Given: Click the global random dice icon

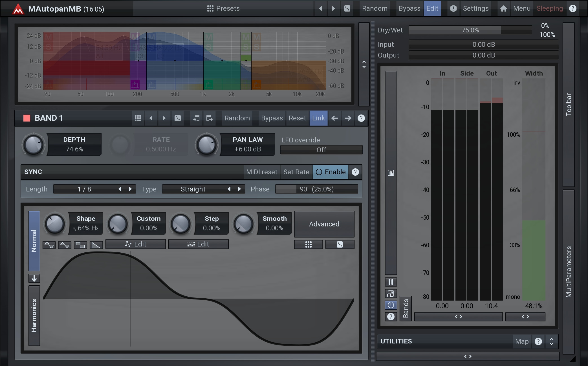Looking at the screenshot, I should [347, 8].
